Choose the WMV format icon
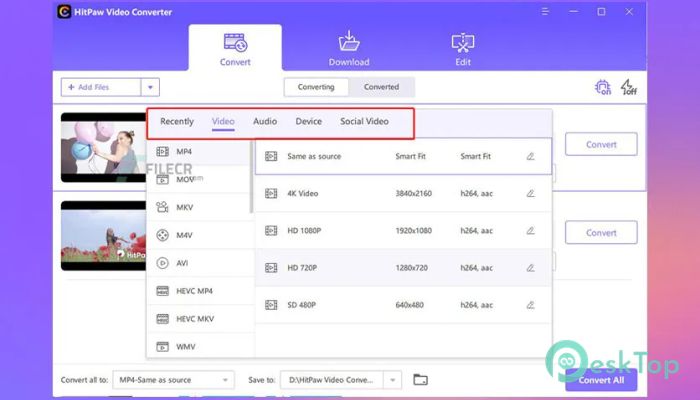 pos(162,346)
